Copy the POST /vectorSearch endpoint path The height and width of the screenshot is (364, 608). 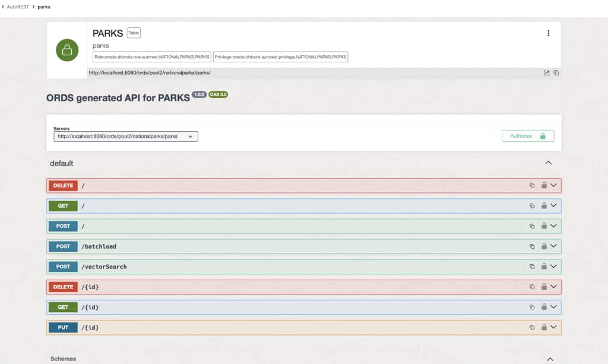pyautogui.click(x=533, y=267)
